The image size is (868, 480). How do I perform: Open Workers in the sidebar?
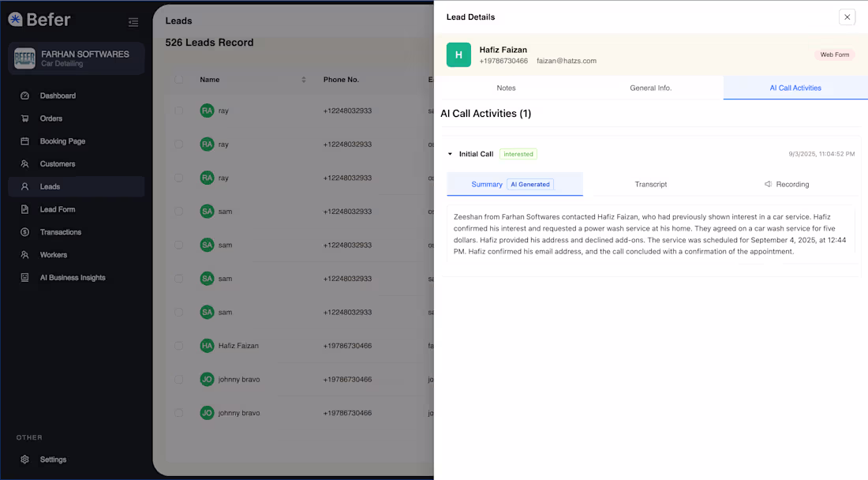[77, 255]
